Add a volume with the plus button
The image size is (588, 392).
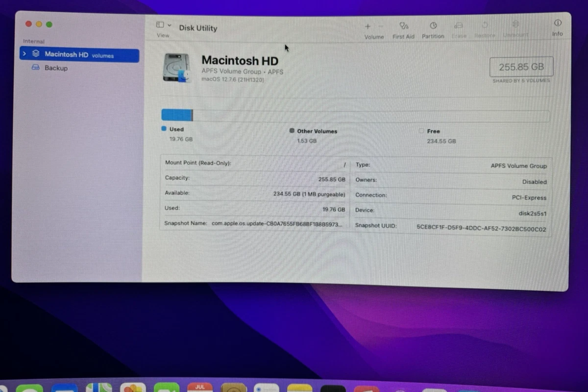(368, 26)
